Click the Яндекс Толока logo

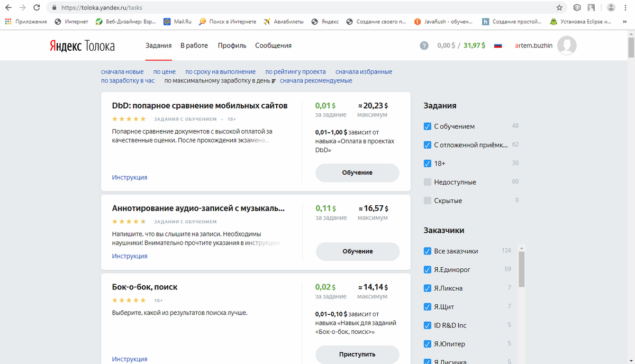[82, 46]
